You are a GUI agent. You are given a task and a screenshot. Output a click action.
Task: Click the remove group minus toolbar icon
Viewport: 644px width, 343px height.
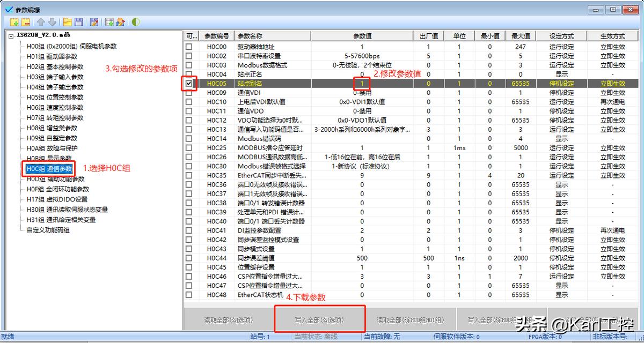click(25, 22)
